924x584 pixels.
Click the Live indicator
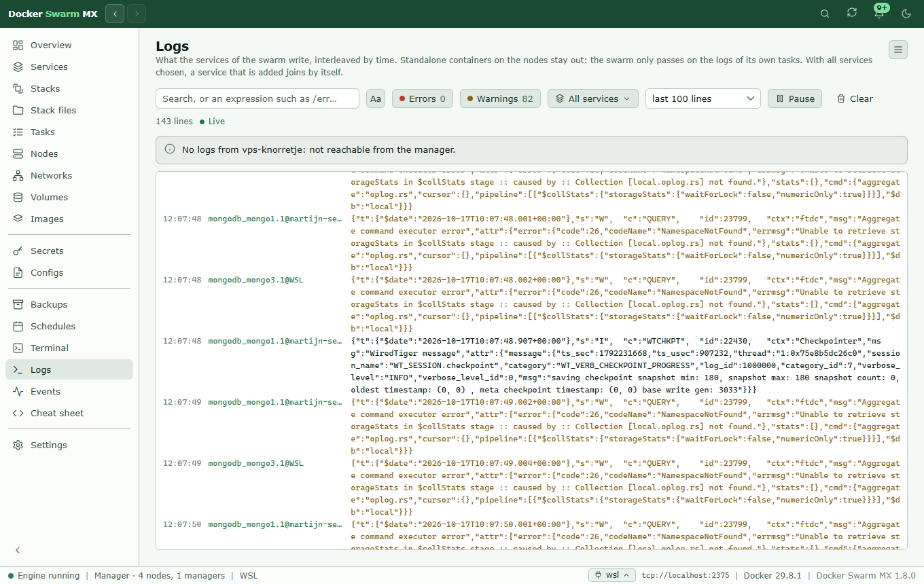click(212, 121)
